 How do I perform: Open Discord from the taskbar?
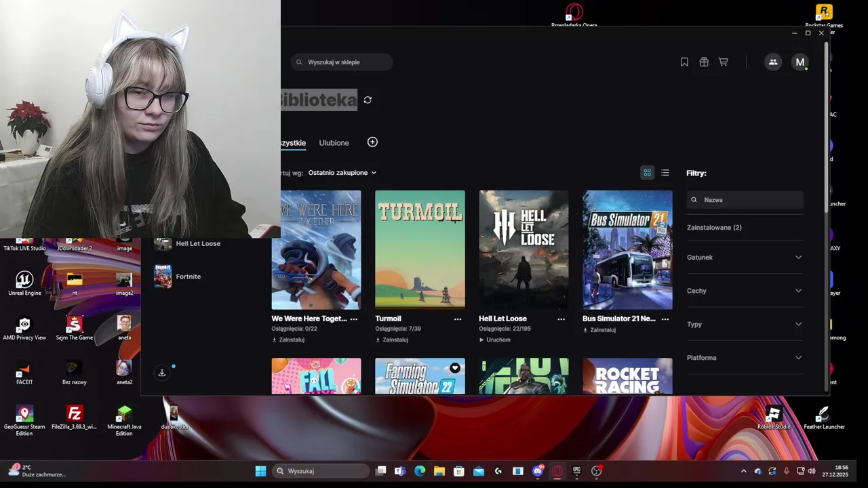tap(538, 471)
